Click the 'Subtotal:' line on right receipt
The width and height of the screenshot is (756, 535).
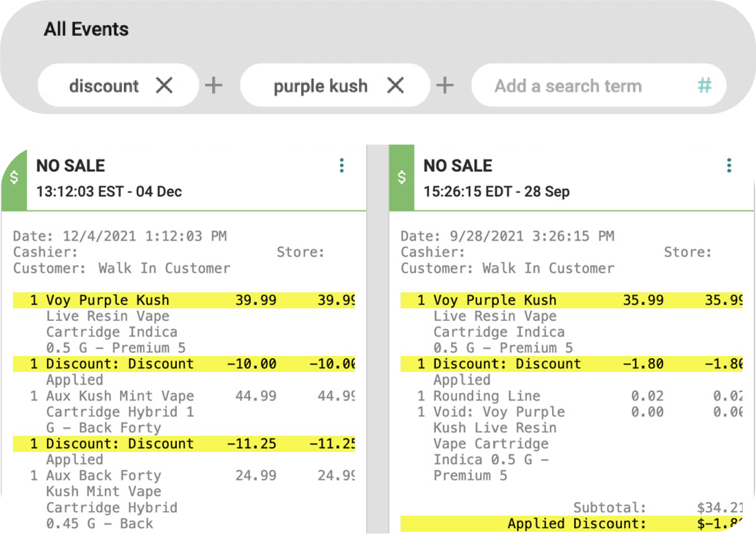(x=658, y=507)
